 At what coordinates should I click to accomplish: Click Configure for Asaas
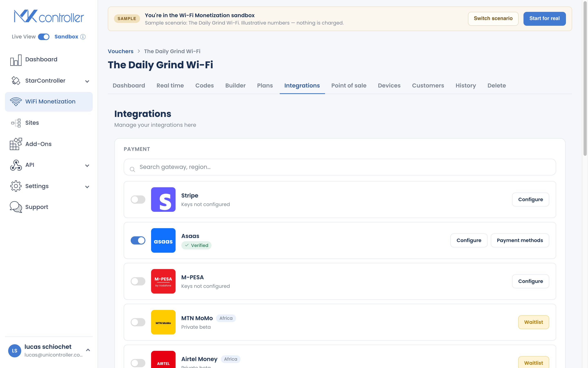click(469, 240)
